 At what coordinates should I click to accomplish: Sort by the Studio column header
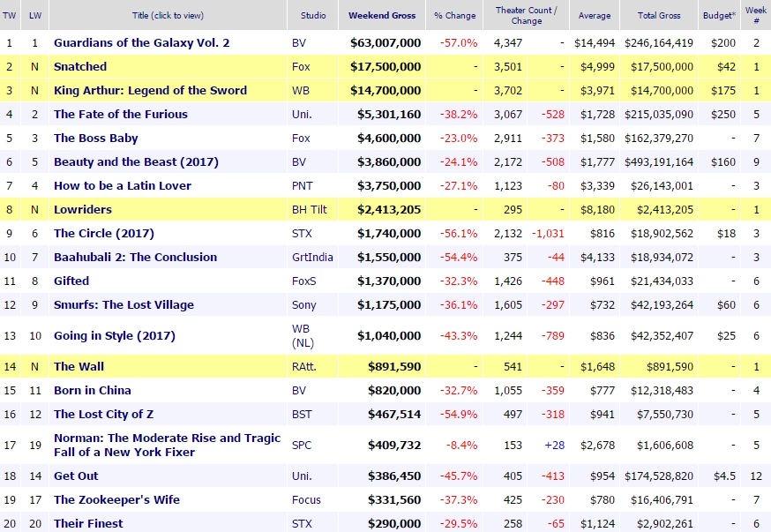pyautogui.click(x=313, y=15)
